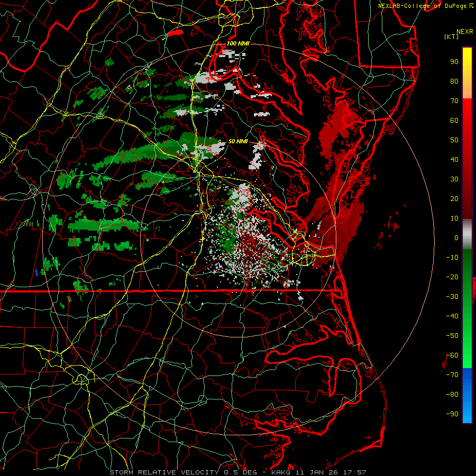Click the -80 value on velocity scale
This screenshot has width=476, height=476.
click(452, 395)
